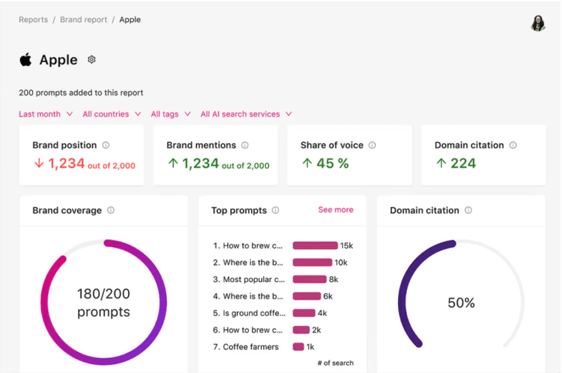The image size is (562, 373).
Task: Click the Apple logo icon
Action: click(x=25, y=59)
